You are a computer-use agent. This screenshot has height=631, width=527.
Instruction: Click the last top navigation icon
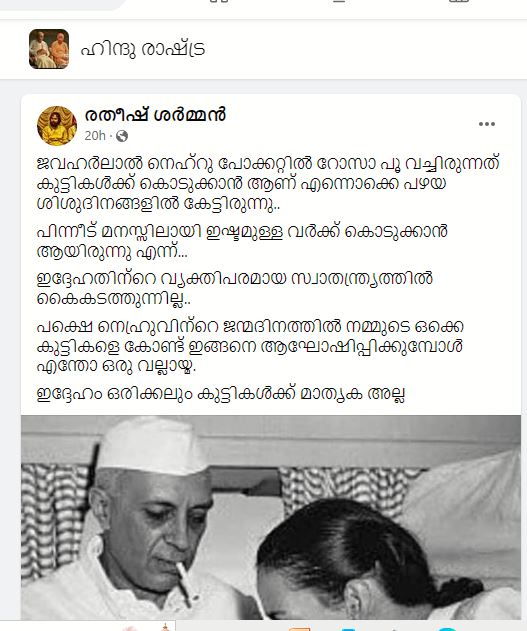pos(459,1)
